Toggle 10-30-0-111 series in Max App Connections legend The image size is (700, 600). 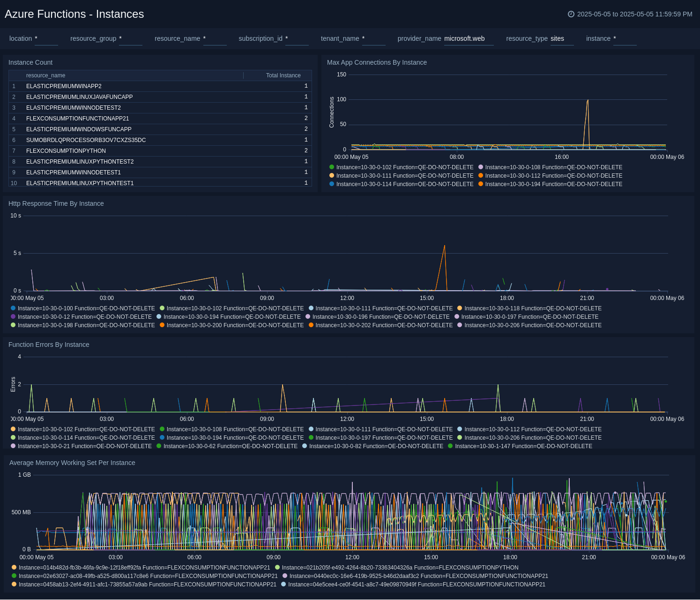click(401, 176)
